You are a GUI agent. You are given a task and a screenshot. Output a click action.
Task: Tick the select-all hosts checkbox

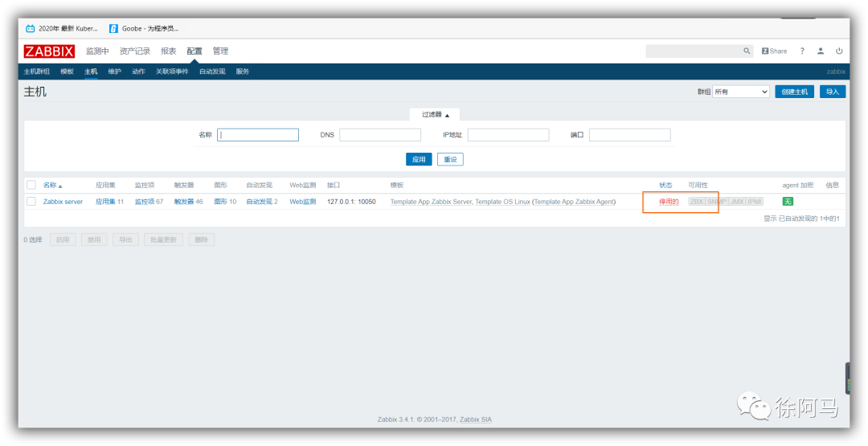31,185
